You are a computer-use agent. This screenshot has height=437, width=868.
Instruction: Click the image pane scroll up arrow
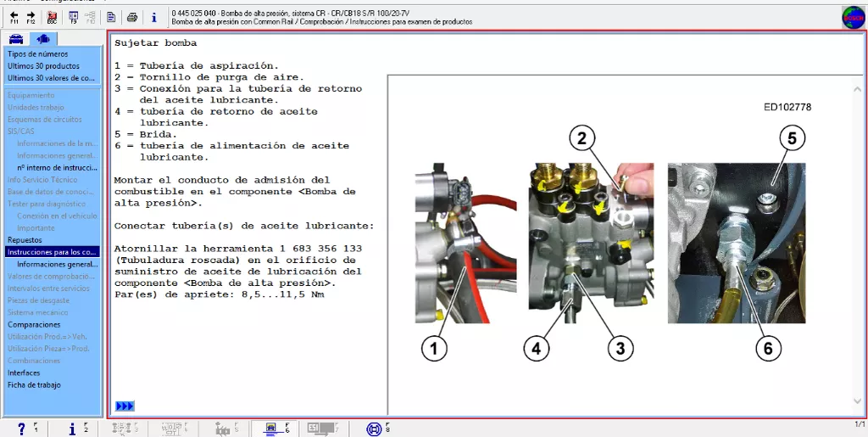click(x=858, y=88)
